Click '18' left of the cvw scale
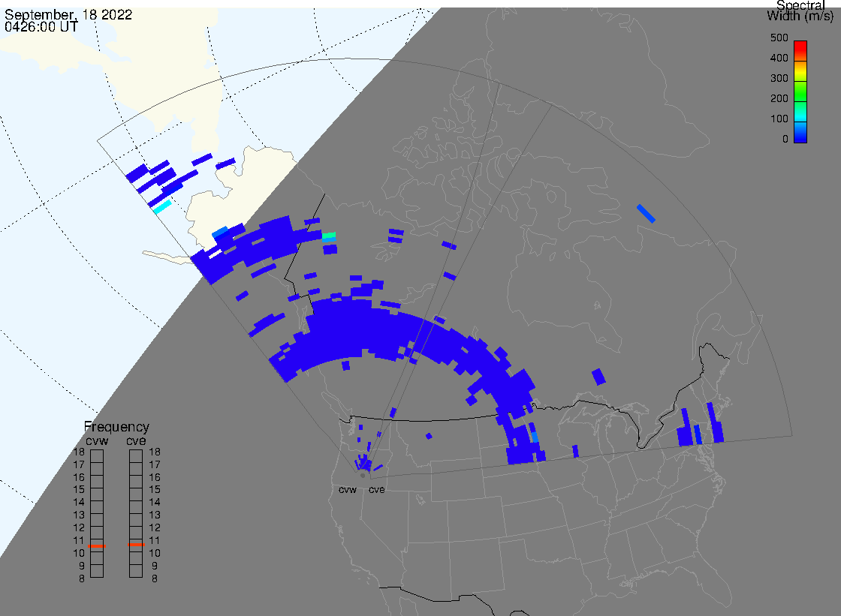841x616 pixels. (79, 452)
